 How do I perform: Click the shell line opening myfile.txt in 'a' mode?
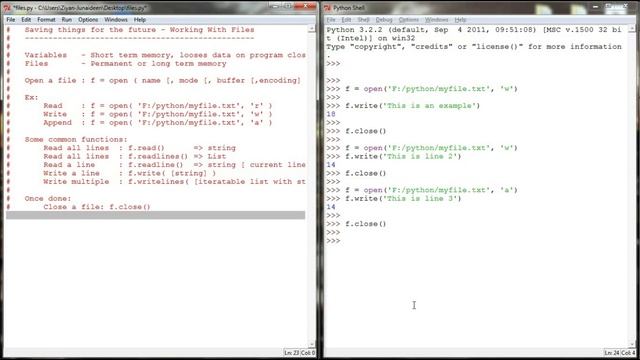[x=431, y=190]
